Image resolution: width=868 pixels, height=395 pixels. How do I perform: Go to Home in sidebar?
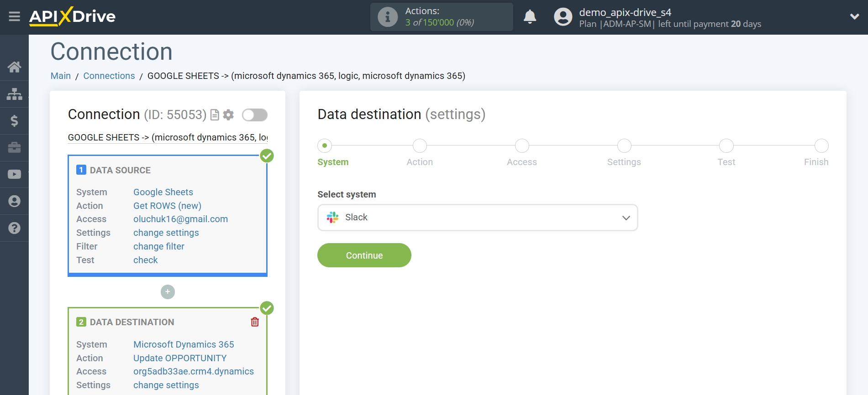pyautogui.click(x=14, y=67)
